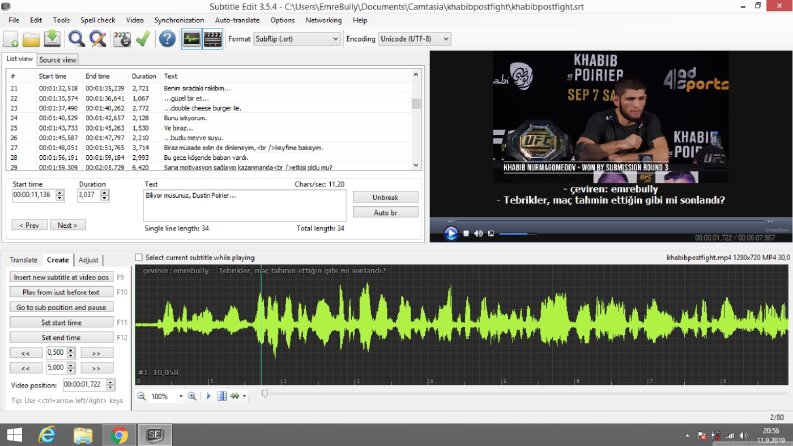793x446 pixels.
Task: Click the waveform position slider handle
Action: [x=265, y=393]
